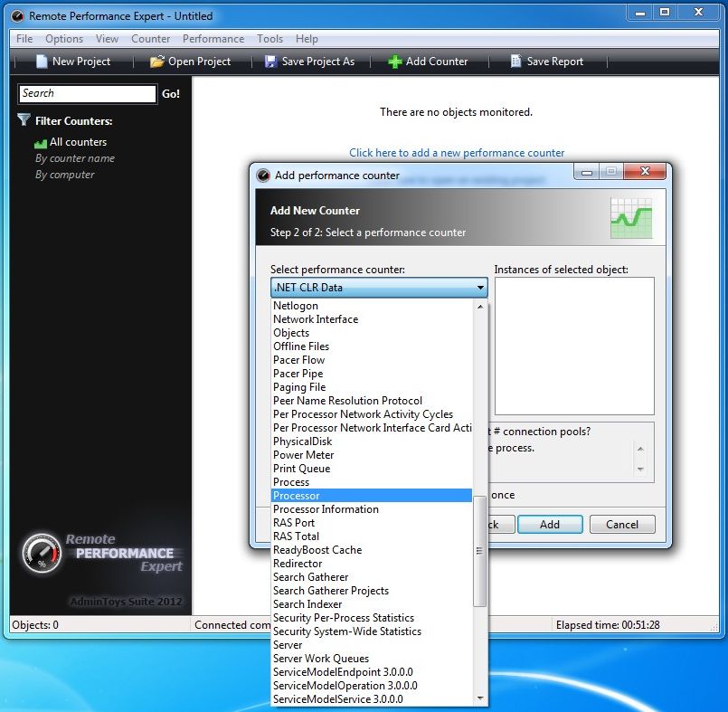
Task: Open the View menu
Action: [107, 39]
